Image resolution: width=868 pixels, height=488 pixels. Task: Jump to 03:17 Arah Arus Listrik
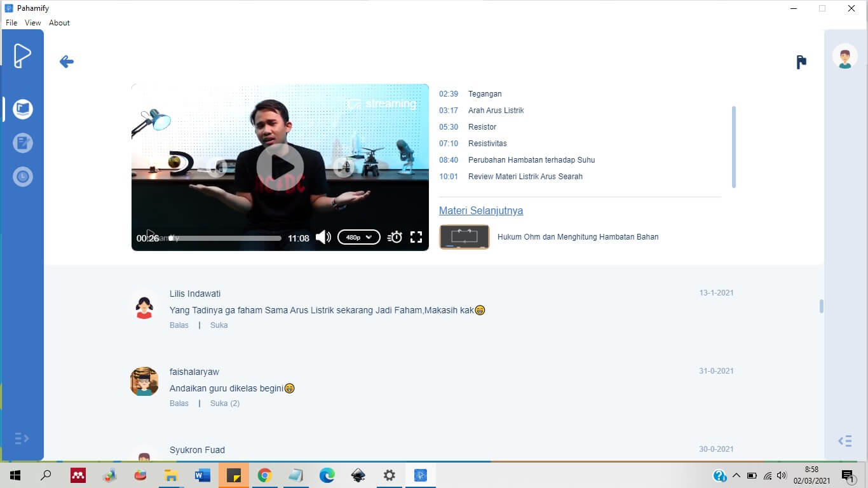482,111
